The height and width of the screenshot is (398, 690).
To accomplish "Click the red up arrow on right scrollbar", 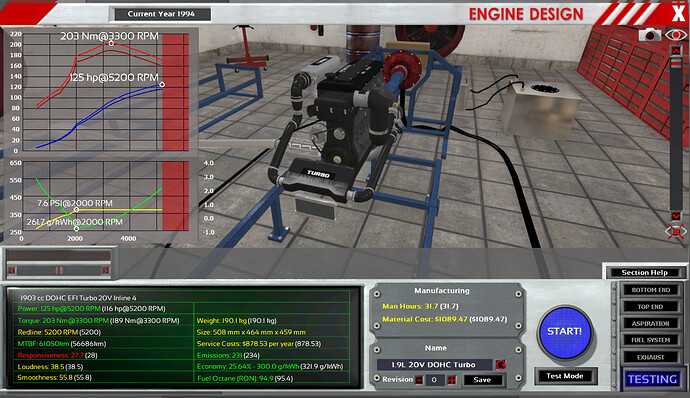I will coord(676,51).
